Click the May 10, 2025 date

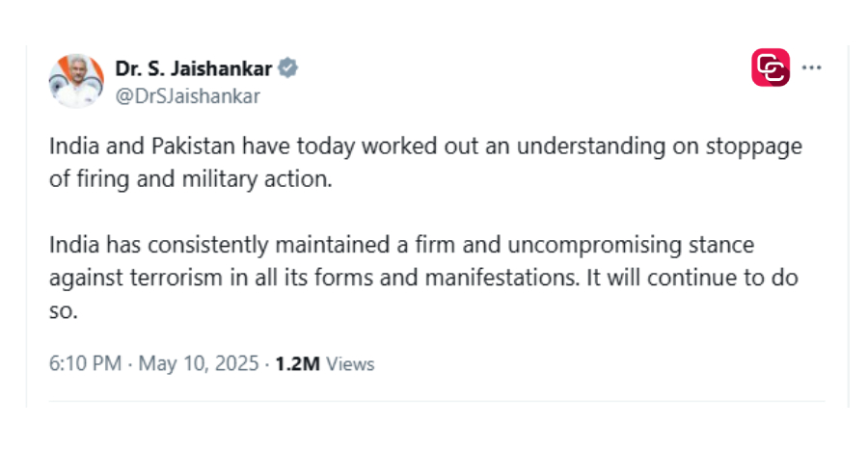198,363
